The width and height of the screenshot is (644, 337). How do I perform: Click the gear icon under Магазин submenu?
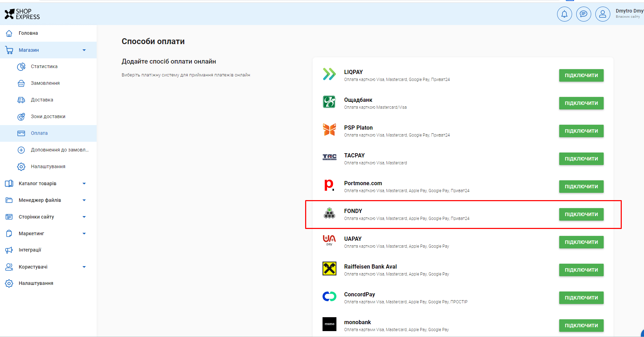(21, 166)
